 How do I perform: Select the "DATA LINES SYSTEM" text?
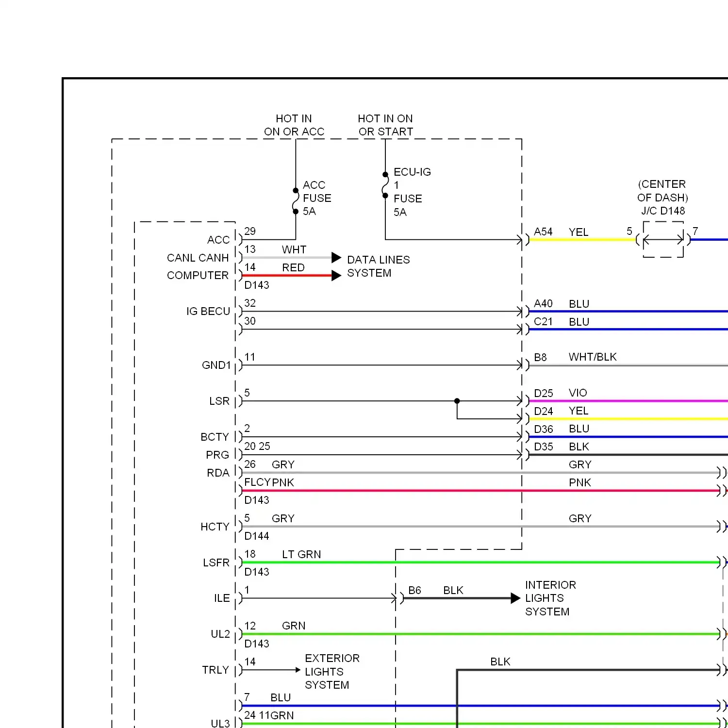378,266
